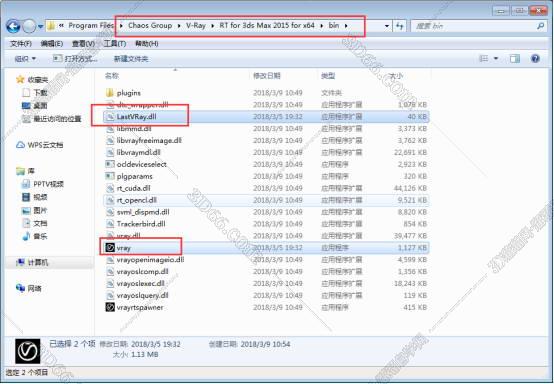Click the plgparams application icon
This screenshot has width=554, height=384.
point(110,176)
